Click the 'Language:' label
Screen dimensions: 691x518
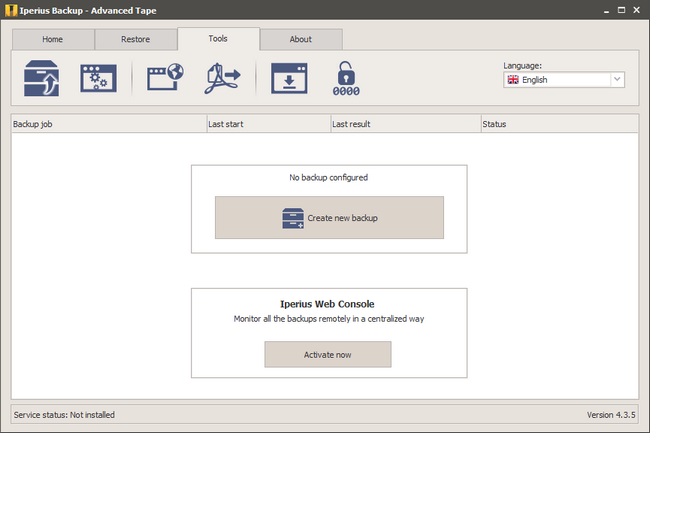(522, 66)
